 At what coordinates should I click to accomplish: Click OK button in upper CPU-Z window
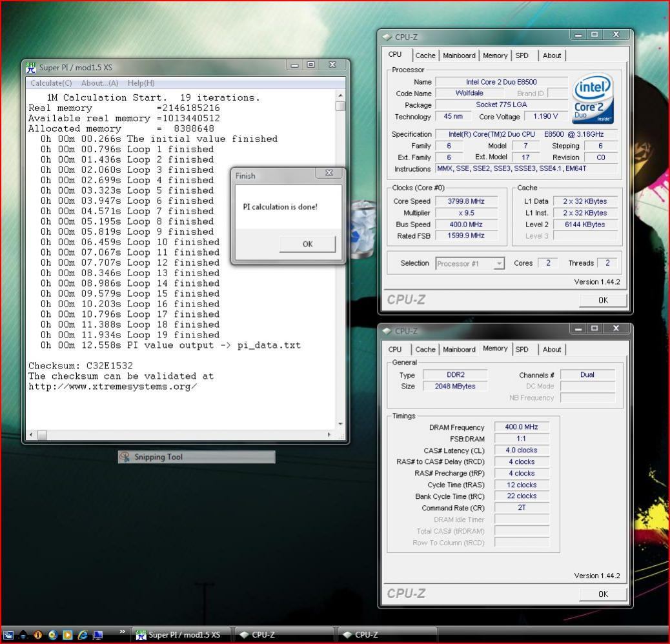click(603, 300)
